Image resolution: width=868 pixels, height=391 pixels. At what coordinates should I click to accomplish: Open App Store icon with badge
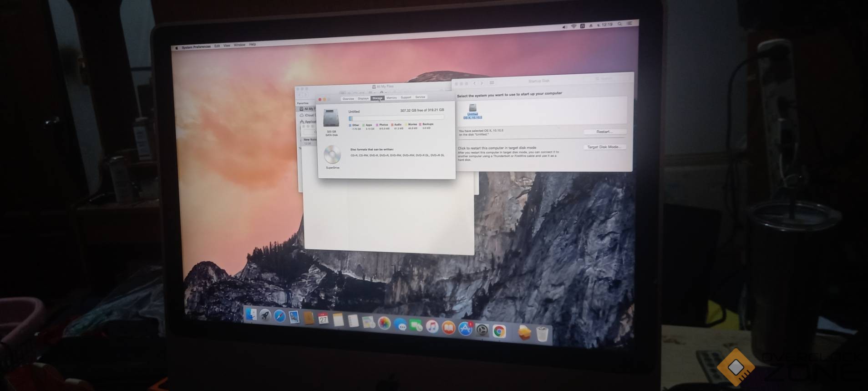tap(465, 329)
